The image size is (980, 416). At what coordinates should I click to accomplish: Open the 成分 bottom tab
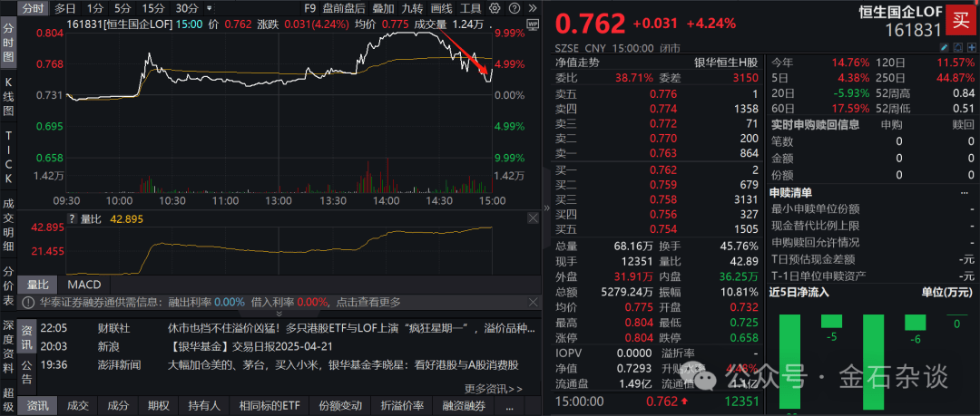point(117,406)
